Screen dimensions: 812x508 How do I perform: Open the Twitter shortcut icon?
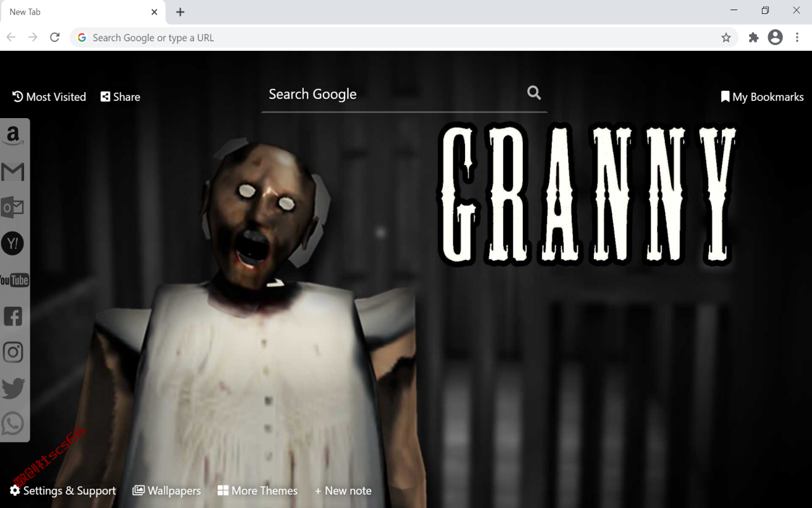coord(13,388)
